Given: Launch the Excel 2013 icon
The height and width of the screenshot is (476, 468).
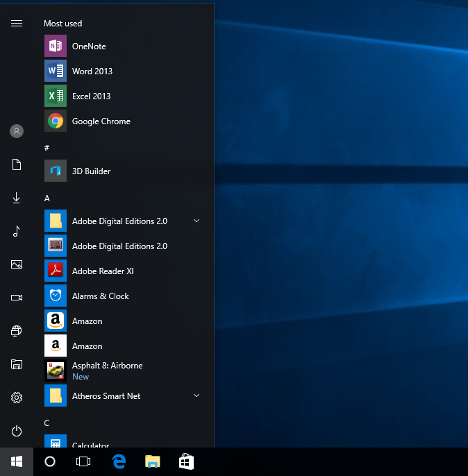Looking at the screenshot, I should [x=56, y=96].
